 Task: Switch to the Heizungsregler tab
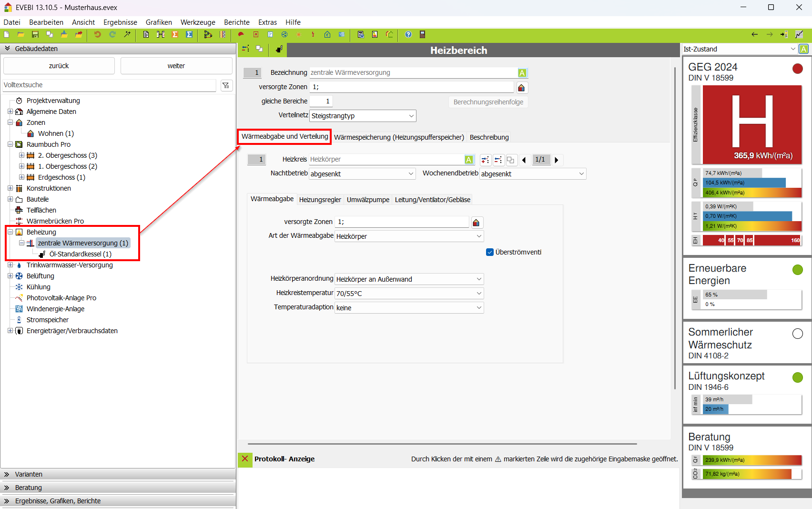320,200
